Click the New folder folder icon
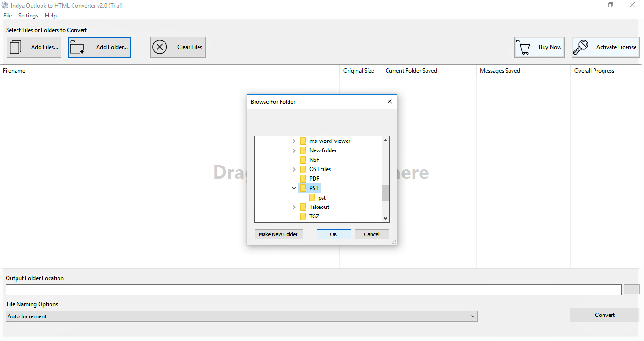Screen dimensions: 644x341 click(303, 150)
